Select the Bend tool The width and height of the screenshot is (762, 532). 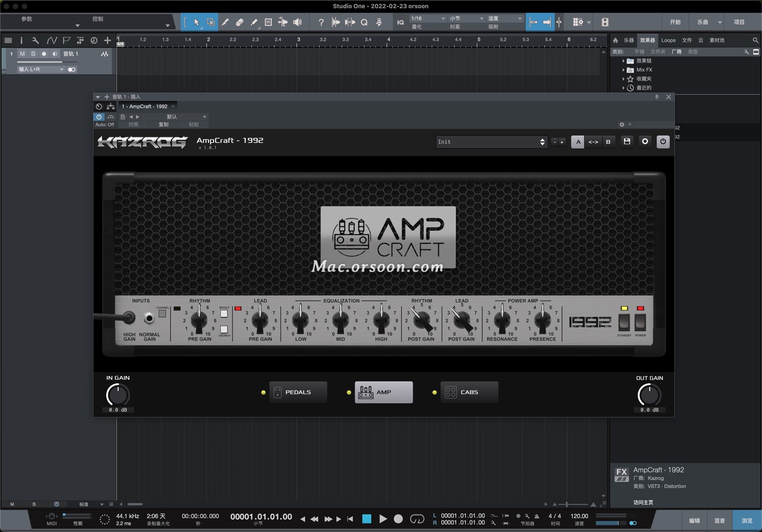(x=283, y=22)
